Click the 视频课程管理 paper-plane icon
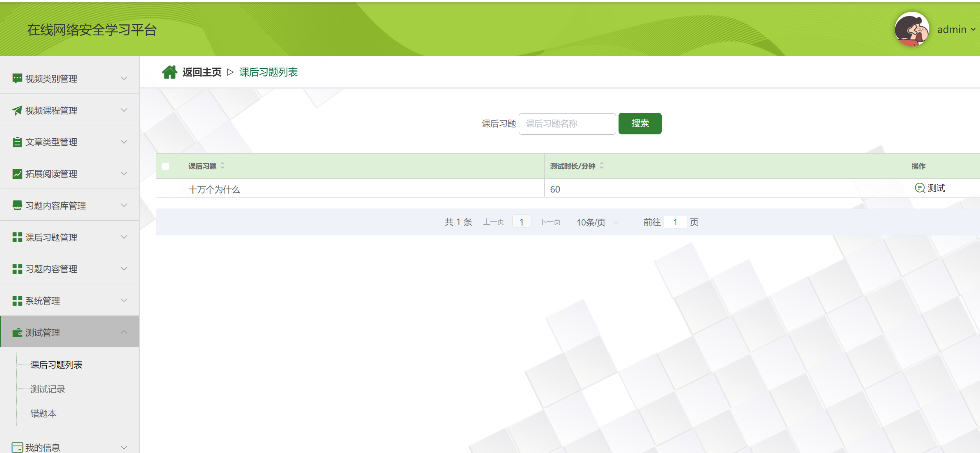The height and width of the screenshot is (453, 980). click(x=16, y=110)
